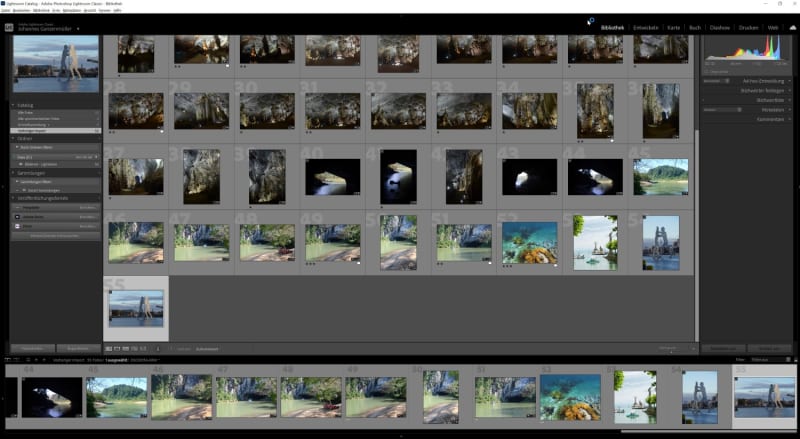Viewport: 800px width, 439px height.
Task: Open Karte module
Action: click(673, 28)
